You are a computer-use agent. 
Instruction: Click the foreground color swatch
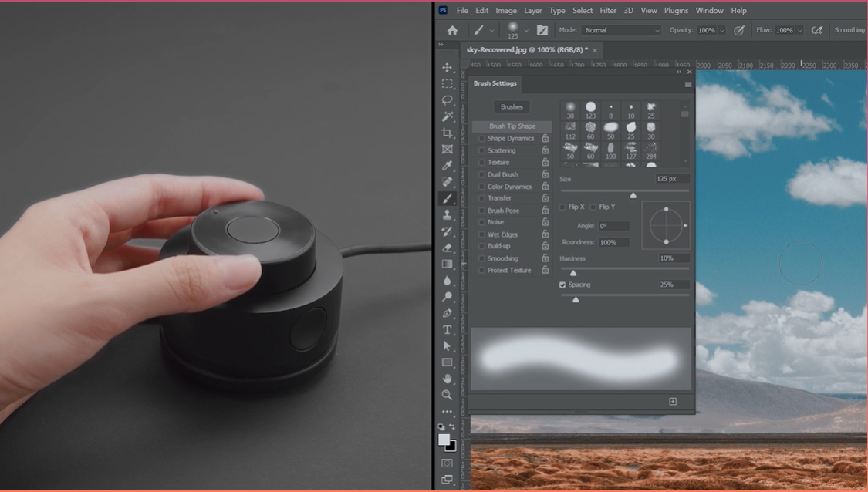tap(444, 439)
